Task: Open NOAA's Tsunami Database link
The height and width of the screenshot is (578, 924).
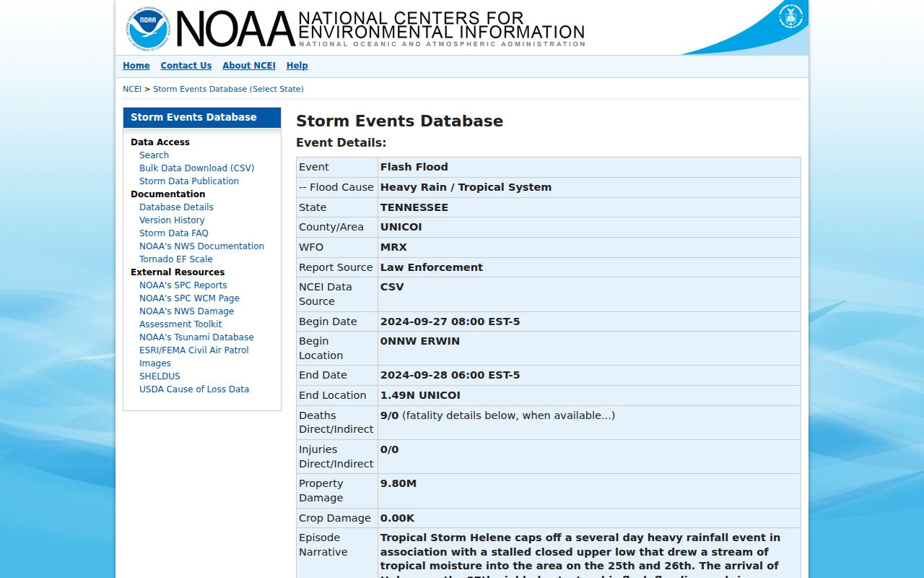Action: (x=196, y=337)
